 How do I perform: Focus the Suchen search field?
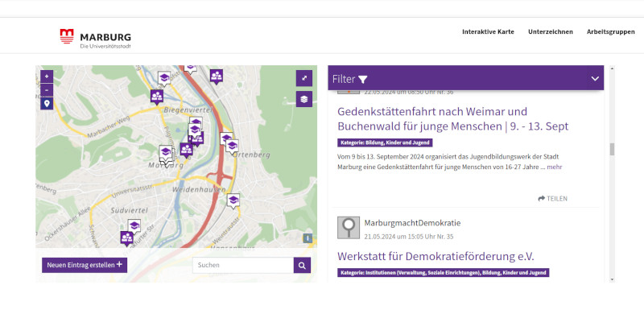243,266
